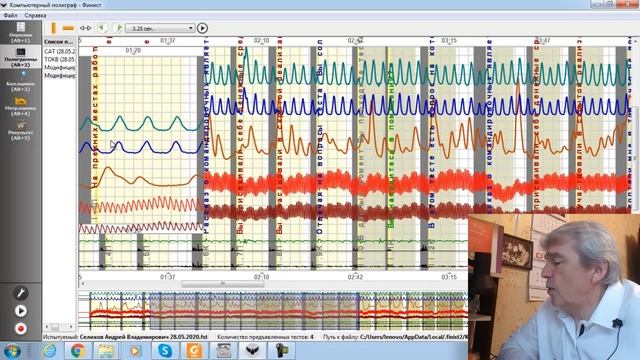This screenshot has width=640, height=360.
Task: Open the media player taskbar icon
Action: point(135,351)
